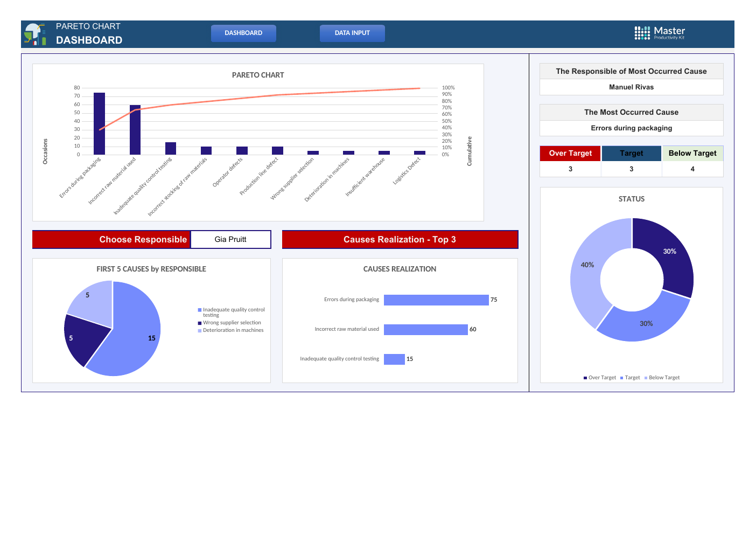Click the Over Target legend swatch in STATUS chart
Viewport: 756px width, 535px height.
point(585,378)
